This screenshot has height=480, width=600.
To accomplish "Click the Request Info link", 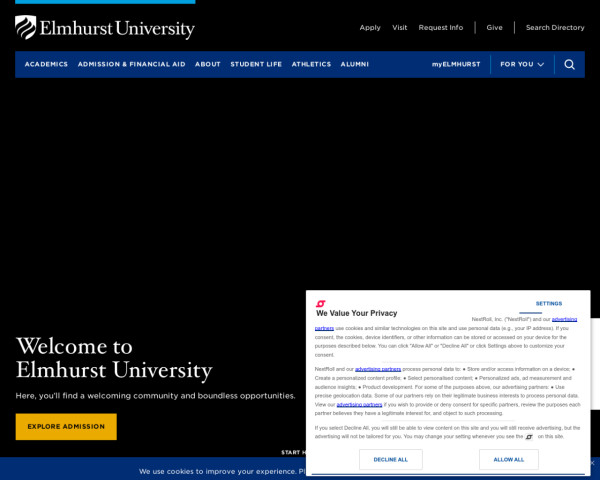I will (x=441, y=28).
